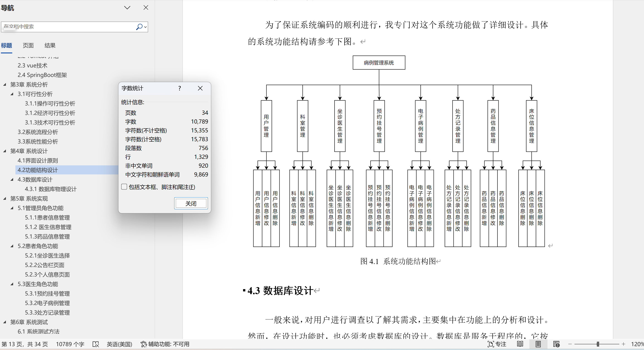The image size is (644, 350).
Task: Collapse the 5.1管理员角色功能 heading triangle
Action: (x=12, y=208)
